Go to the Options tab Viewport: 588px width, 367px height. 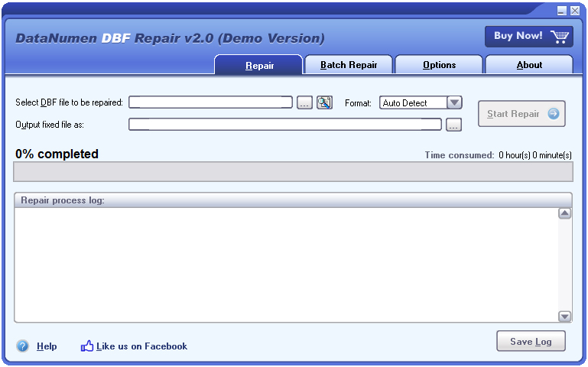439,65
